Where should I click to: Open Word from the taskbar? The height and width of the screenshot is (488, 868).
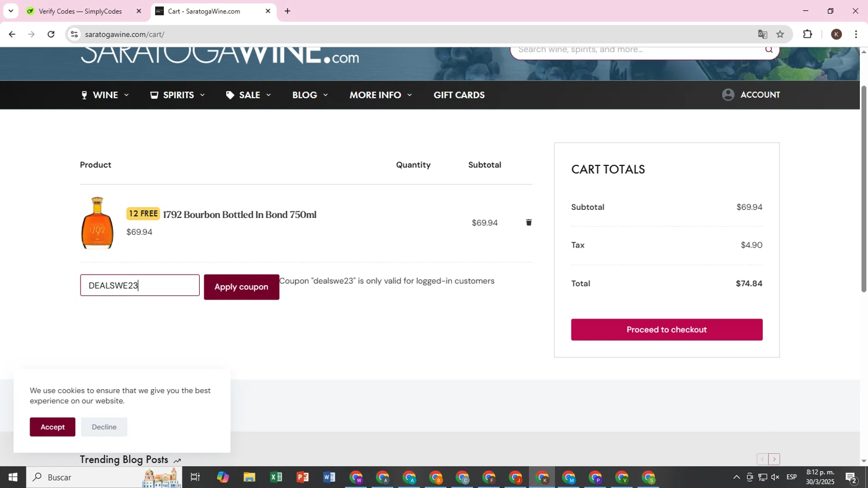329,477
